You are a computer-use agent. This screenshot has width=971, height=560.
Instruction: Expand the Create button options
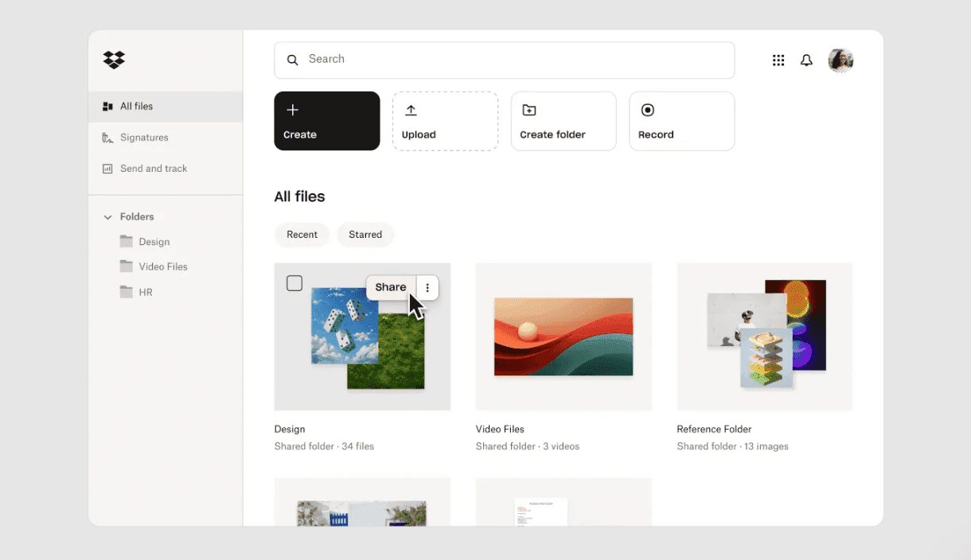click(326, 120)
